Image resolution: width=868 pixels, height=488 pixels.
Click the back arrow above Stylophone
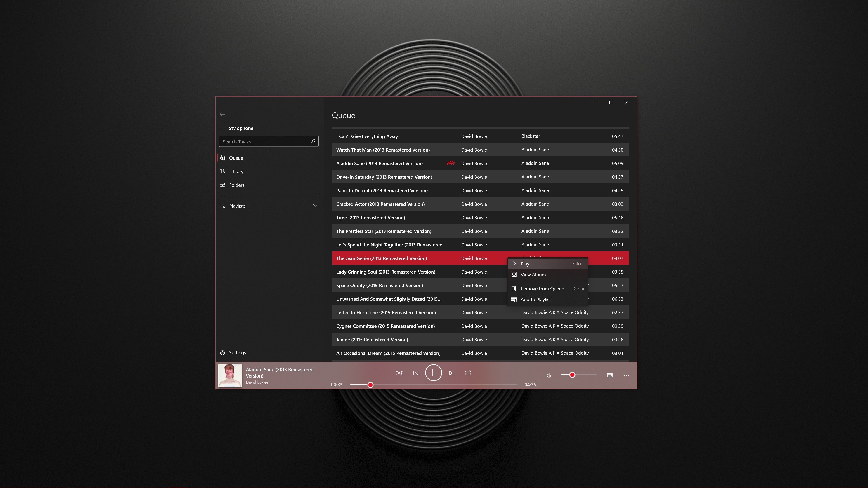[222, 114]
